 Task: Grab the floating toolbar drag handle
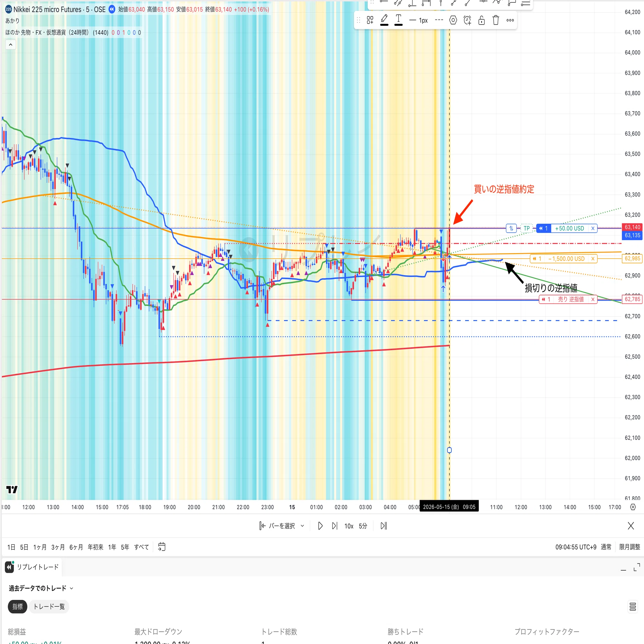[x=358, y=20]
